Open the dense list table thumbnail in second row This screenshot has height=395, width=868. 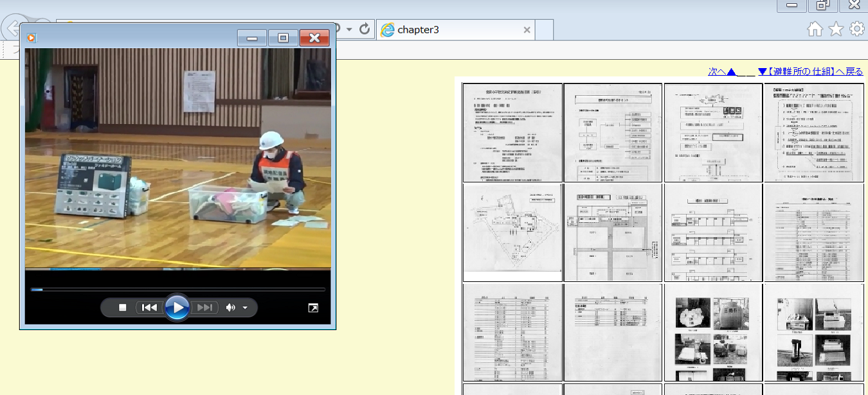click(x=814, y=233)
